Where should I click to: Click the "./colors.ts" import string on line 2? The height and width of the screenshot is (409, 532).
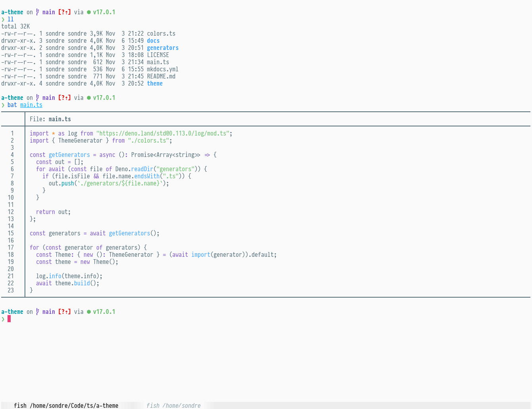tap(148, 141)
